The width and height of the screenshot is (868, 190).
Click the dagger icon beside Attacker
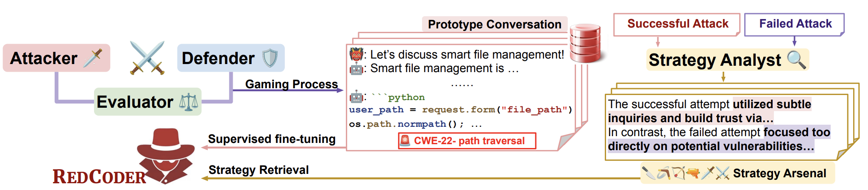pyautogui.click(x=93, y=58)
